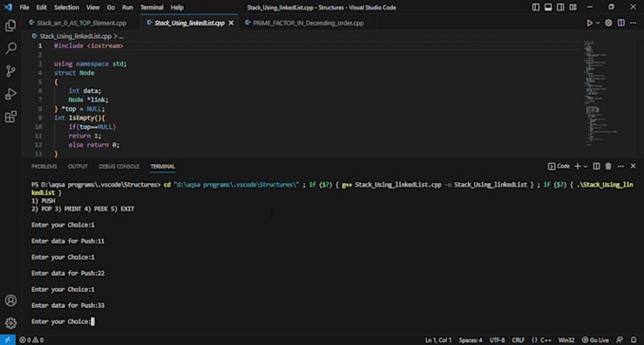Screen dimensions: 644x345
Task: Split the terminal pane
Action: click(597, 166)
